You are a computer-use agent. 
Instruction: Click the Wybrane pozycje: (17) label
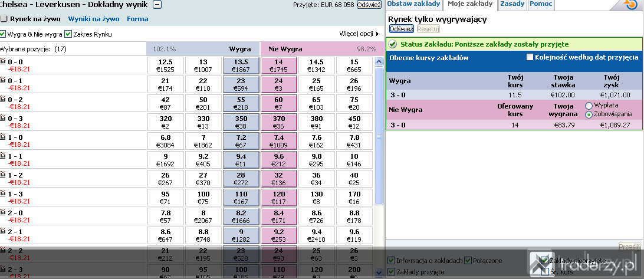pyautogui.click(x=33, y=49)
